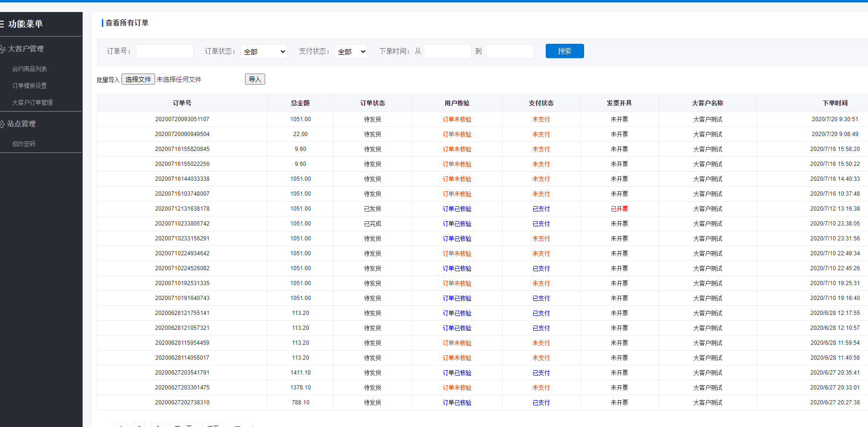Click the blue 搜索 button

565,51
